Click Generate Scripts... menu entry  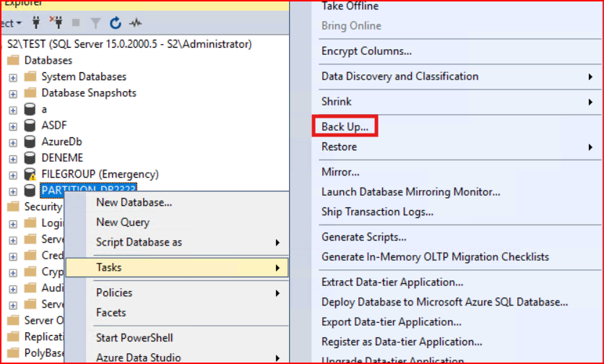(363, 237)
